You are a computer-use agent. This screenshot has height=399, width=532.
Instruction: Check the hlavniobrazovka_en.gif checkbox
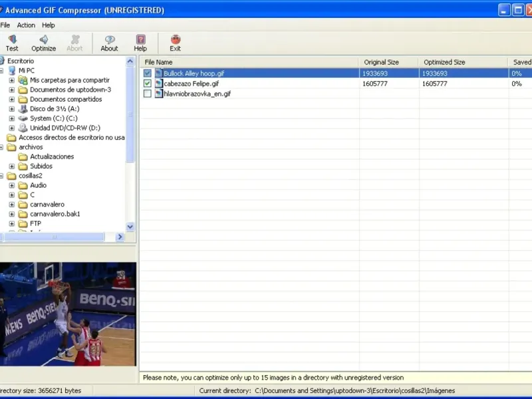148,94
